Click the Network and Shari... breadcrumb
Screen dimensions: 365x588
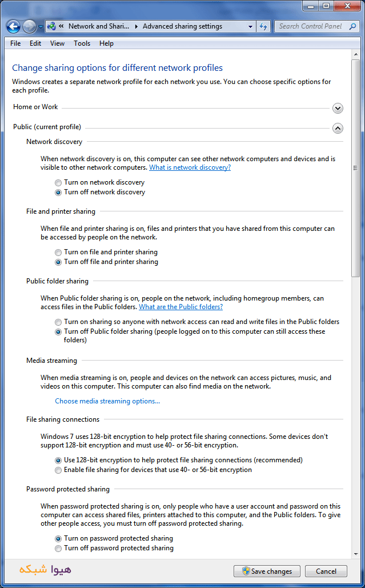point(99,26)
